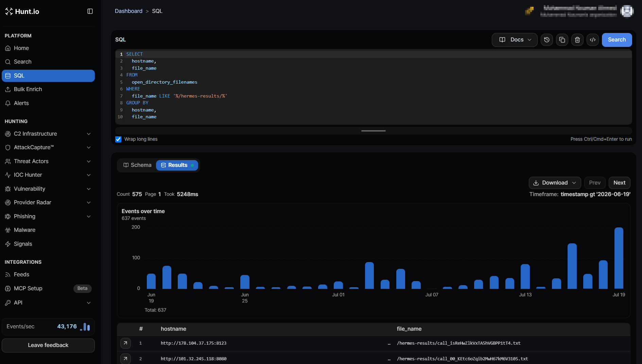Click Leave feedback button

pyautogui.click(x=48, y=345)
